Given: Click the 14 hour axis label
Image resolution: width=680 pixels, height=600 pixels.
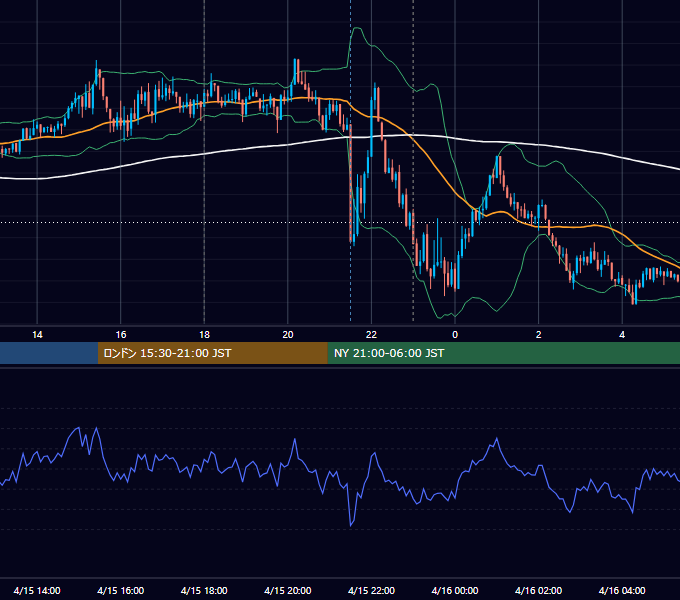Looking at the screenshot, I should click(x=37, y=335).
